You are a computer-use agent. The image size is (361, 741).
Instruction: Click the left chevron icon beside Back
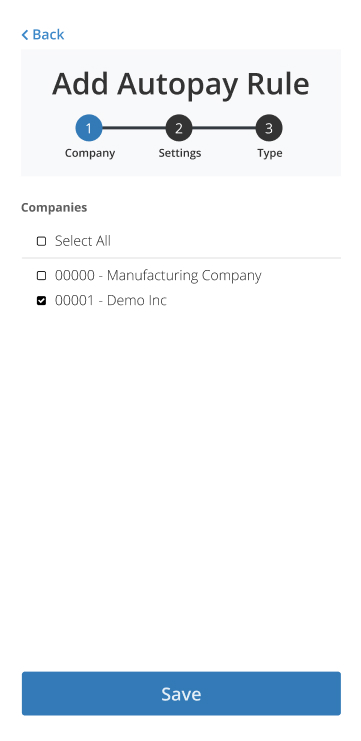click(x=25, y=34)
